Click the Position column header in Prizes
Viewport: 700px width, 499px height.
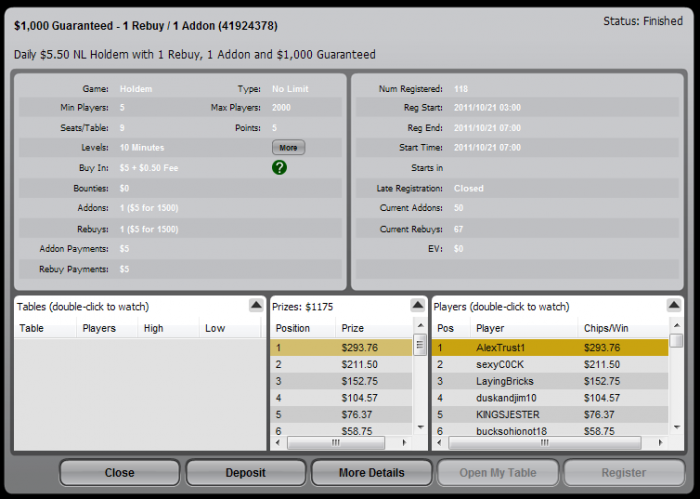tap(303, 328)
